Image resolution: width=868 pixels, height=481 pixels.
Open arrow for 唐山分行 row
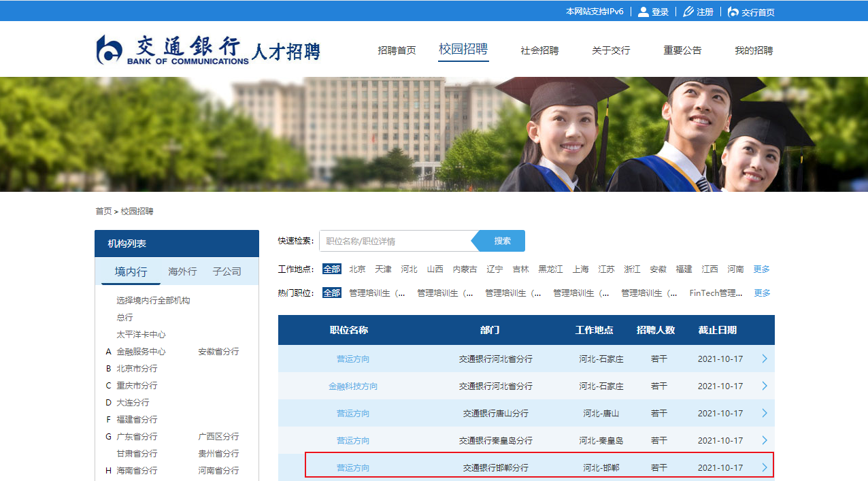coord(765,413)
